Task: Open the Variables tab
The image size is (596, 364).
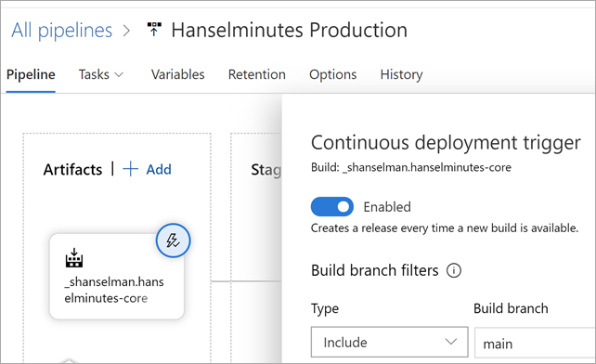Action: (178, 74)
